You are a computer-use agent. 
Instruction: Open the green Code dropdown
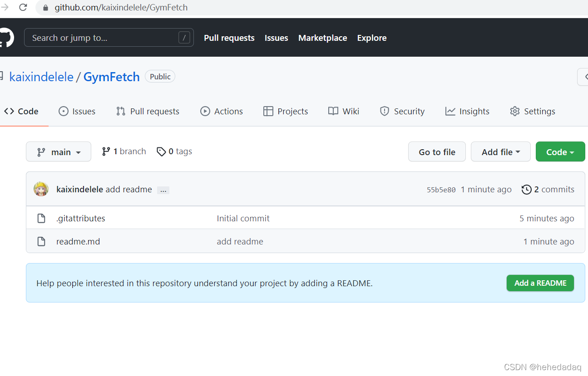pyautogui.click(x=560, y=151)
